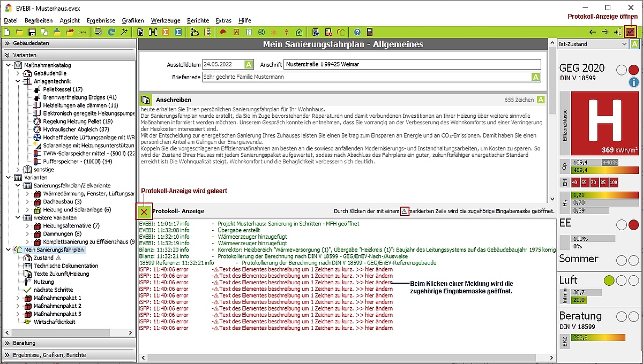
Task: Open project with the yellow folder icon
Action: click(19, 32)
